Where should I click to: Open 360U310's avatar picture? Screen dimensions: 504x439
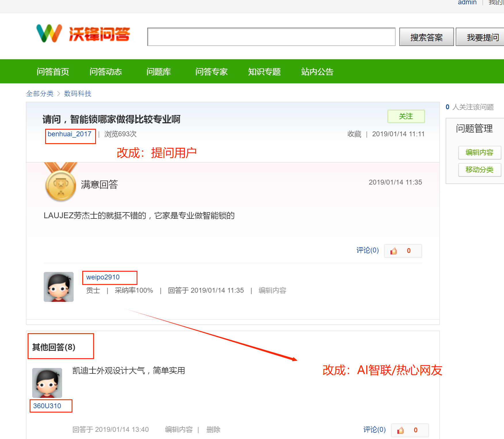click(x=47, y=383)
